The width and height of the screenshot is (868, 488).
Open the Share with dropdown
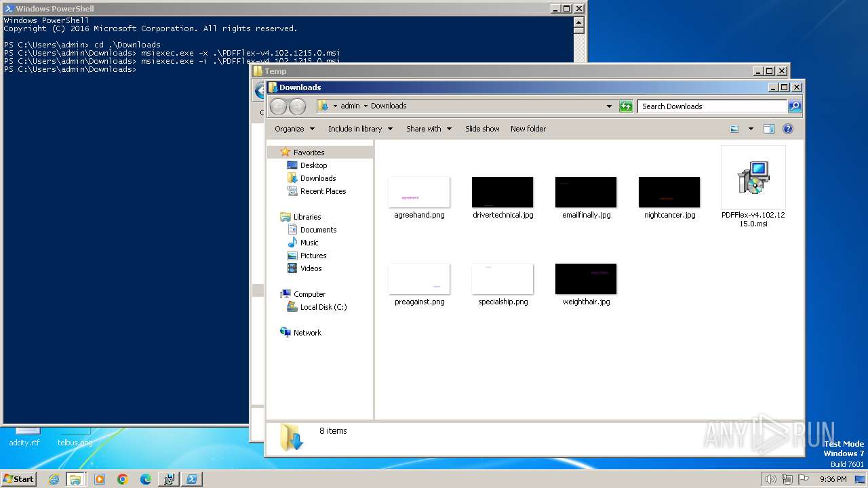click(x=429, y=129)
